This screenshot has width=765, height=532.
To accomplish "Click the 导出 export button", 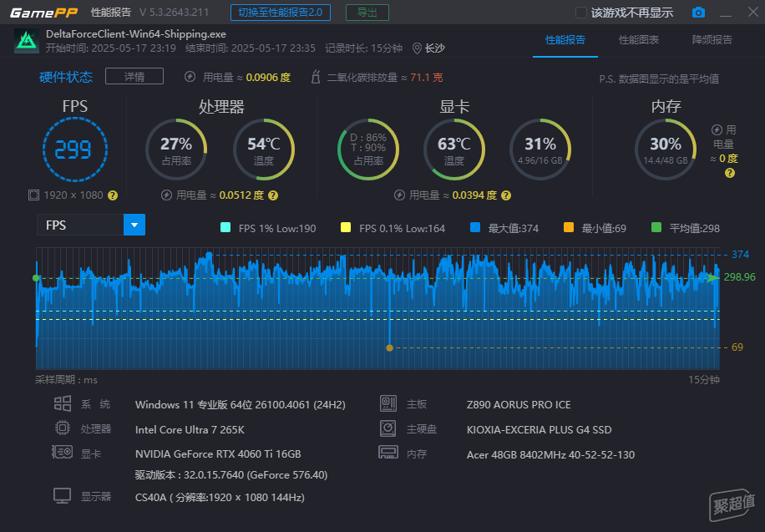I will tap(367, 13).
